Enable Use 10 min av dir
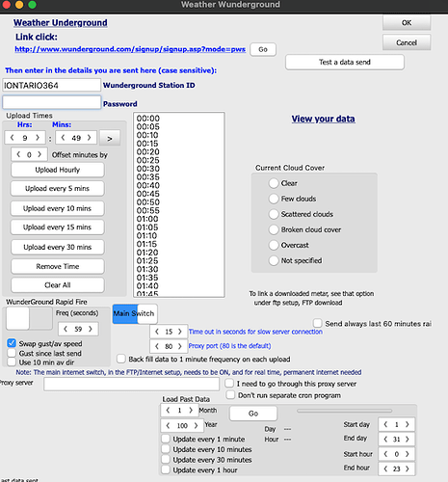This screenshot has width=448, height=482. click(12, 362)
